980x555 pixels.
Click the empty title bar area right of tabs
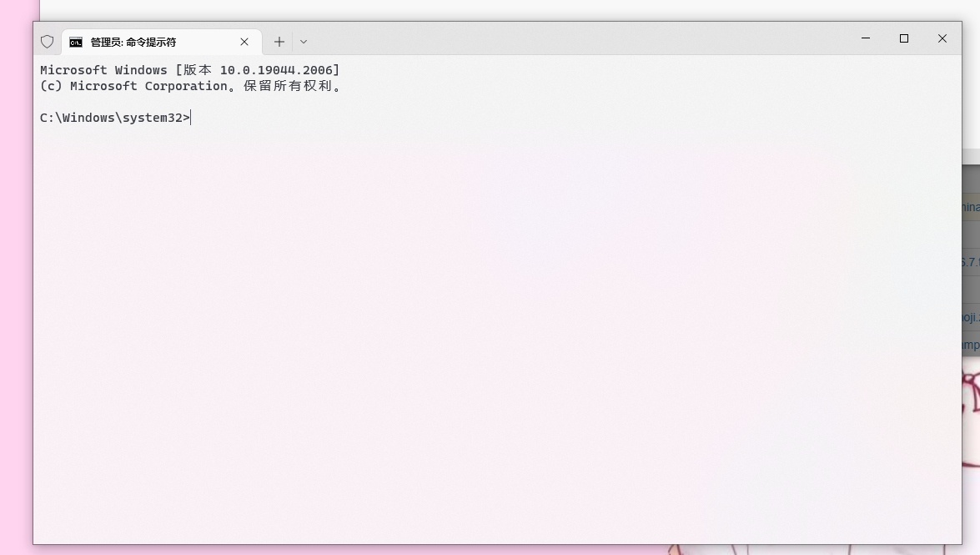pos(584,39)
